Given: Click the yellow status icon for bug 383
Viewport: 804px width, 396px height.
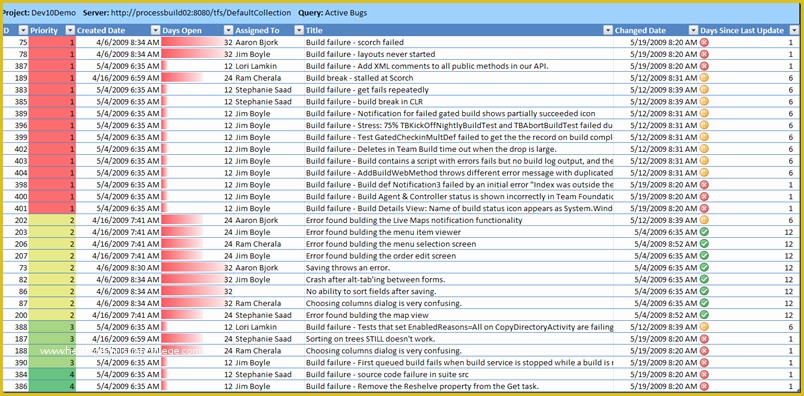Looking at the screenshot, I should point(705,90).
